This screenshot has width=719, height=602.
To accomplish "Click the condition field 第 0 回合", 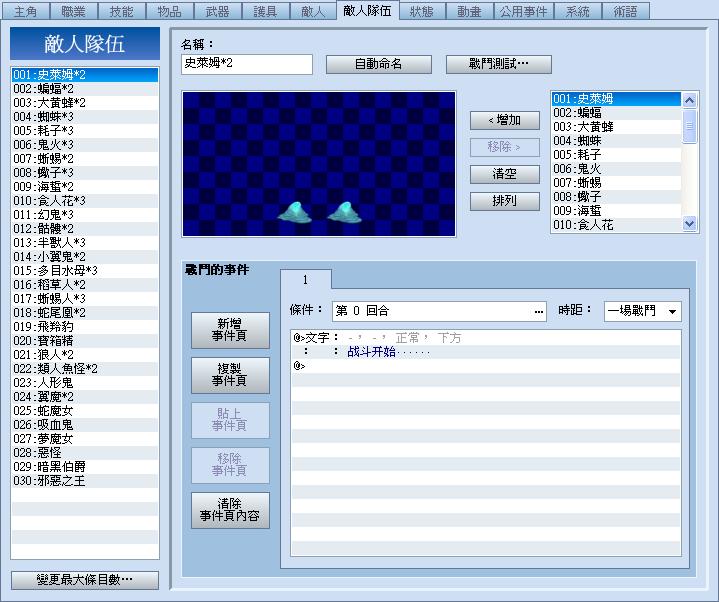I will (x=439, y=311).
